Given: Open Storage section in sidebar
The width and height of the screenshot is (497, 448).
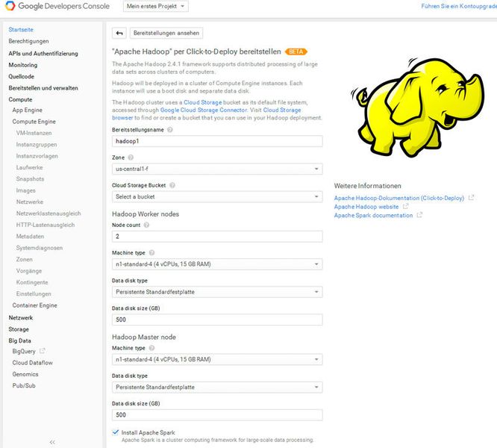Looking at the screenshot, I should click(19, 329).
